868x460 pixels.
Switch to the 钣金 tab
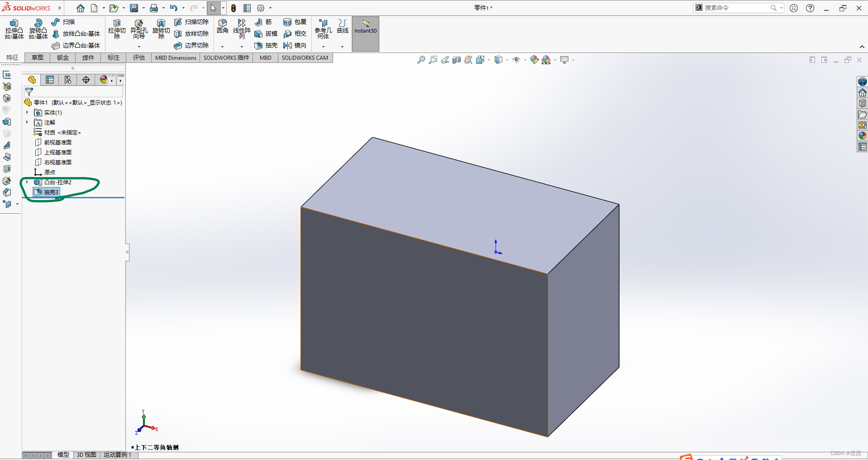click(63, 57)
